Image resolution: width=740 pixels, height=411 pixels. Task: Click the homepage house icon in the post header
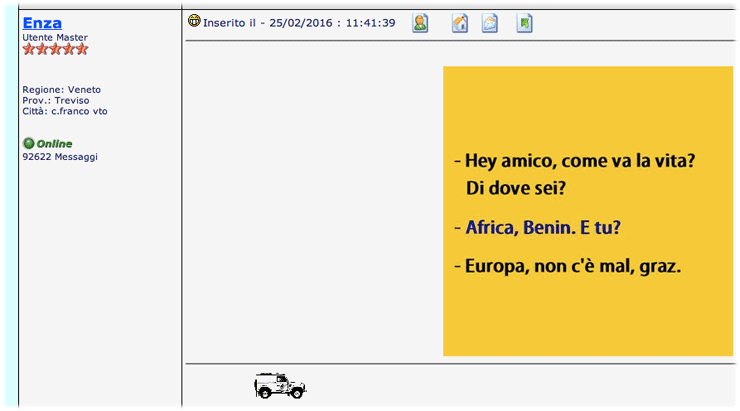[x=460, y=23]
